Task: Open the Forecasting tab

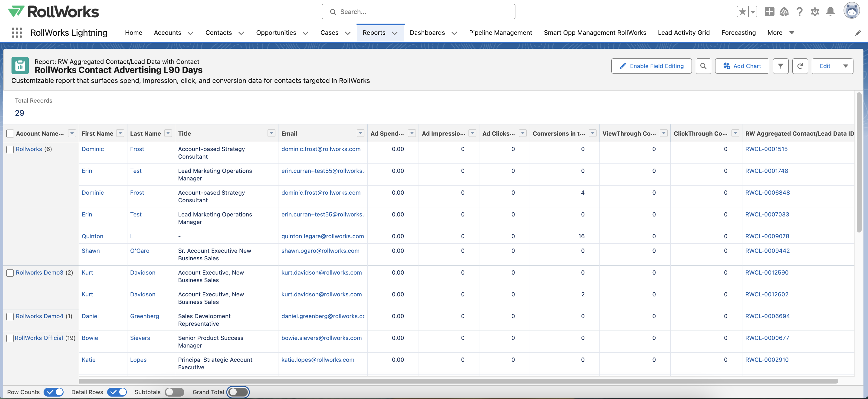Action: [738, 33]
